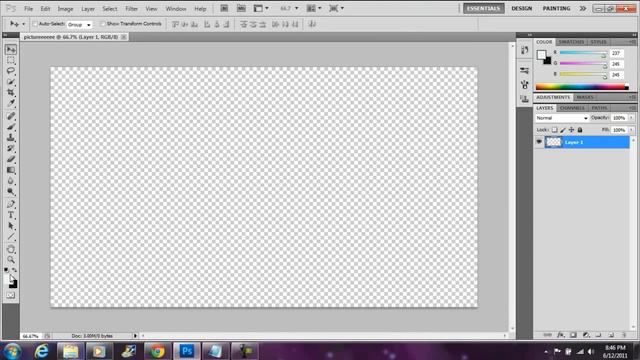Open the Image menu
Image resolution: width=640 pixels, height=360 pixels.
(65, 9)
